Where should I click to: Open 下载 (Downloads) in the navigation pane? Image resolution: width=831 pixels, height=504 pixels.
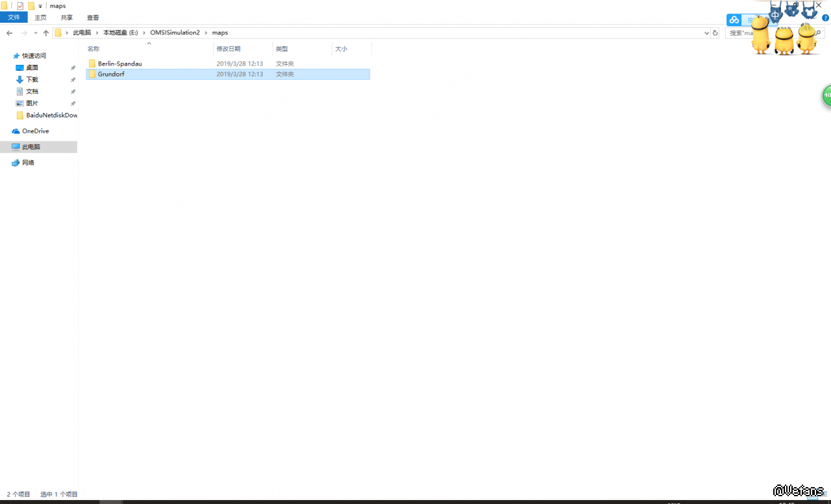[32, 79]
